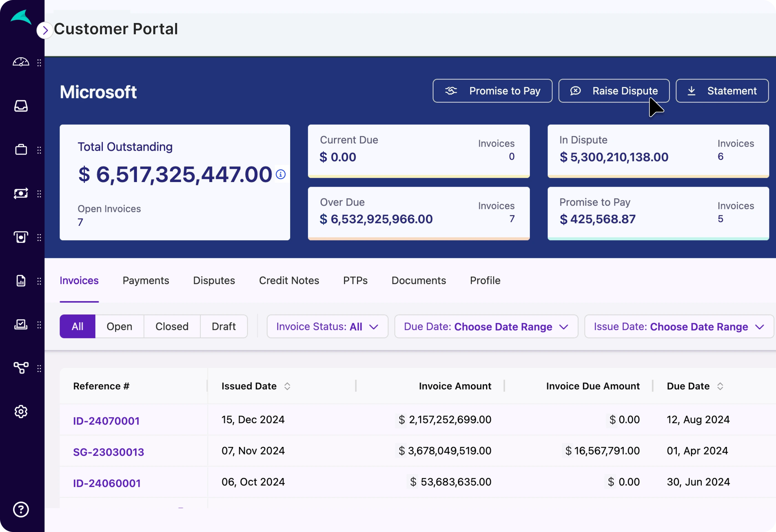Expand the sidebar with chevron arrow

tap(45, 31)
